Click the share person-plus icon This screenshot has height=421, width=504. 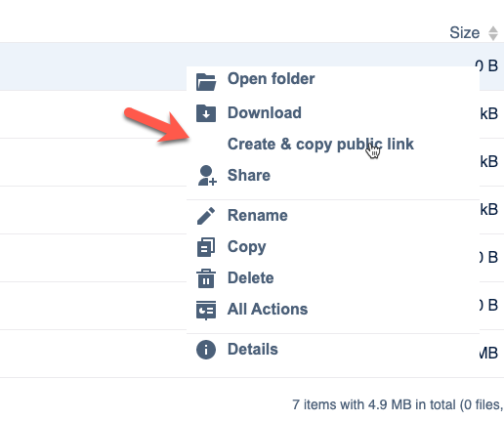(x=207, y=176)
